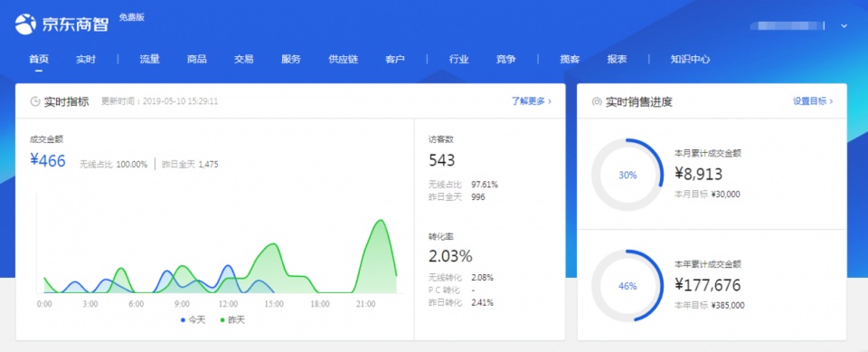
Task: Click the blurred account name
Action: [788, 25]
